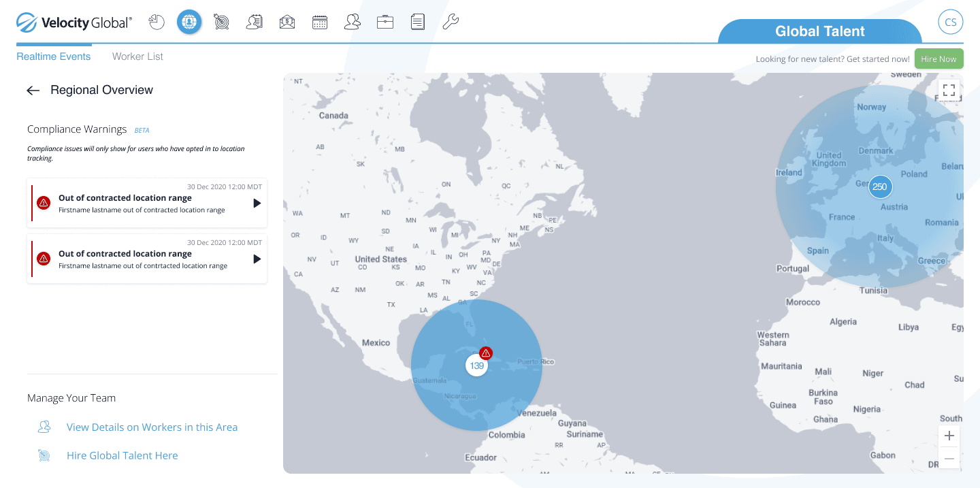
Task: Open the CS user avatar
Action: coord(951,22)
